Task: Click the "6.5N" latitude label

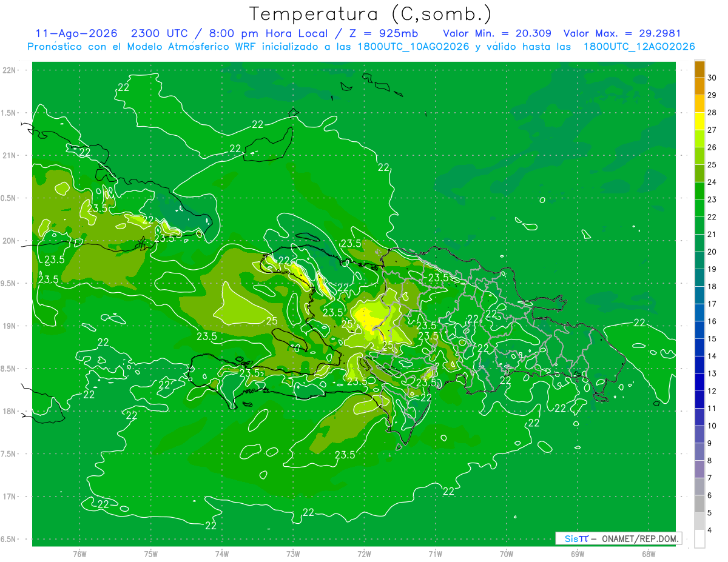Action: (8, 539)
